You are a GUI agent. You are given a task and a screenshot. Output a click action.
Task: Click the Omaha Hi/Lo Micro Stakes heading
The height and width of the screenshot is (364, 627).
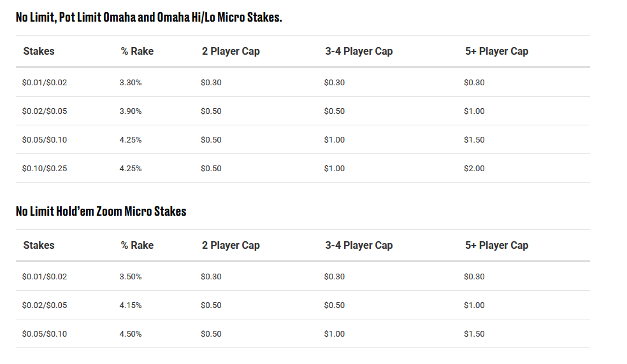coord(148,17)
